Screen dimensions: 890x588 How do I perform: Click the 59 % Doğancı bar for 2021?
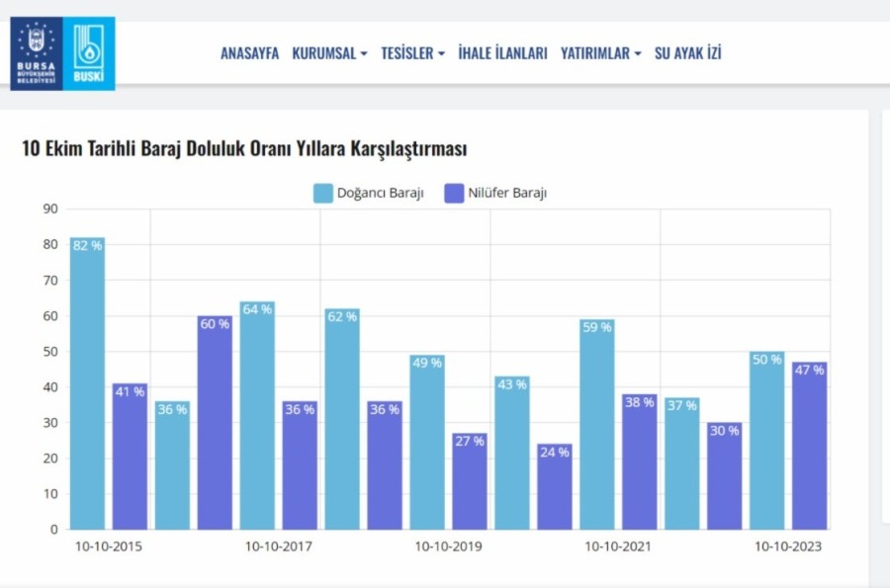pos(597,425)
